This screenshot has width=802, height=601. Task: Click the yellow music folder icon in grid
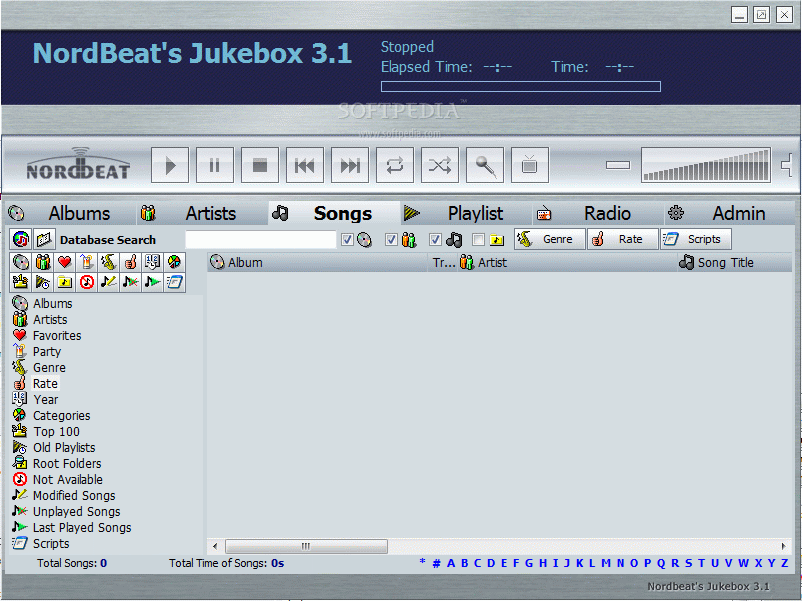click(x=64, y=282)
